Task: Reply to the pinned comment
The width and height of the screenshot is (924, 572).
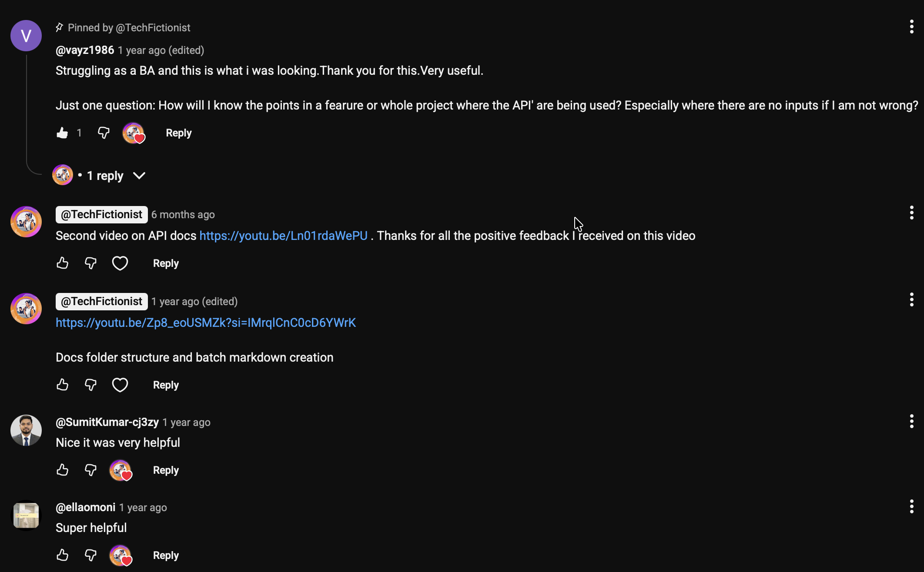Action: pos(178,133)
